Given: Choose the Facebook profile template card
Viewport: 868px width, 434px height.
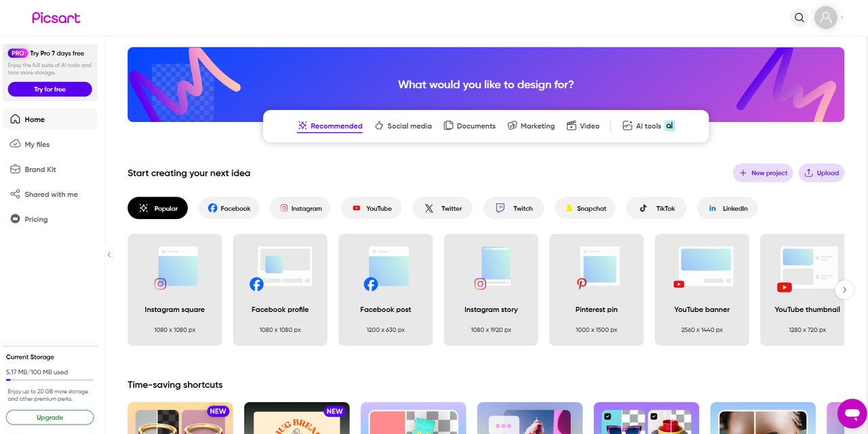Looking at the screenshot, I should click(x=280, y=290).
